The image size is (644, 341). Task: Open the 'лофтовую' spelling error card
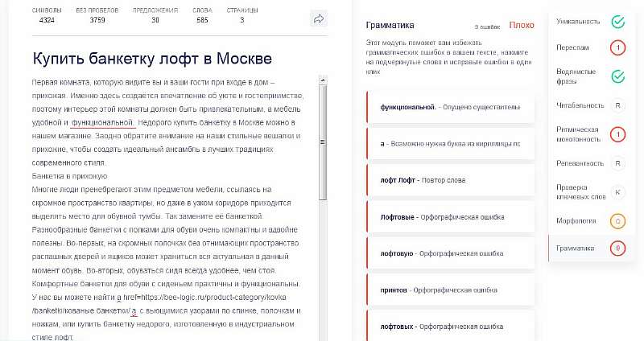[451, 253]
